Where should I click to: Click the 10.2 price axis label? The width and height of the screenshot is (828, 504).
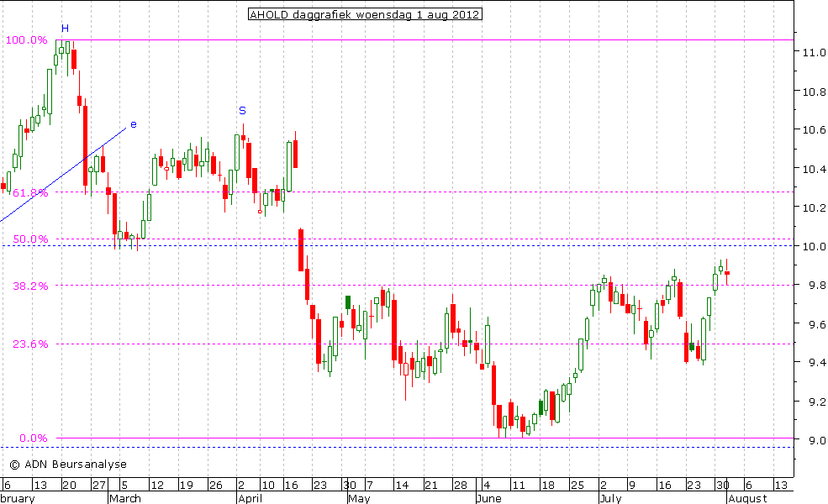(x=814, y=208)
